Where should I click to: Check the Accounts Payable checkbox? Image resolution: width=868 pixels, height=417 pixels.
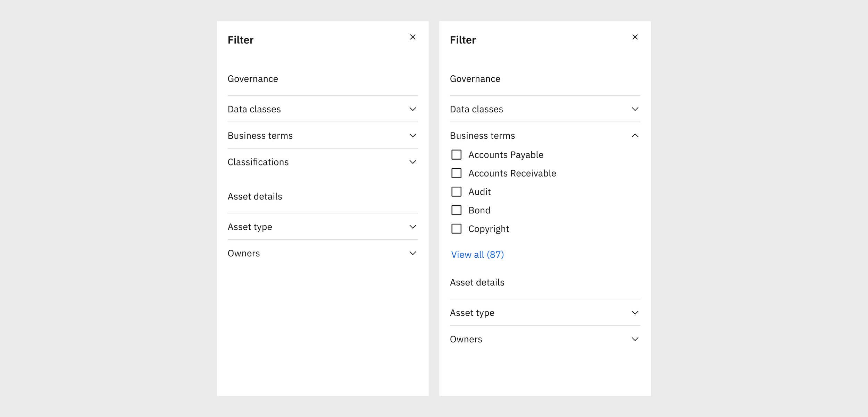click(x=456, y=155)
